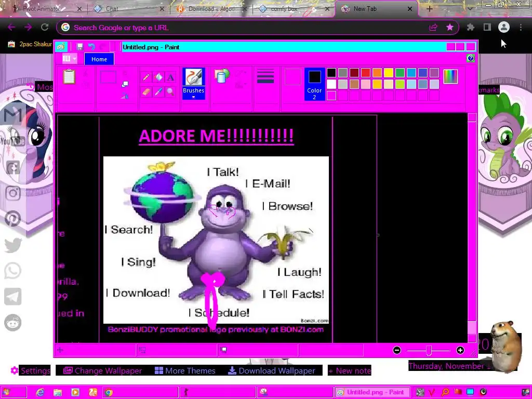Open a new browser tab with plus
Image resolution: width=532 pixels, height=399 pixels.
430,9
